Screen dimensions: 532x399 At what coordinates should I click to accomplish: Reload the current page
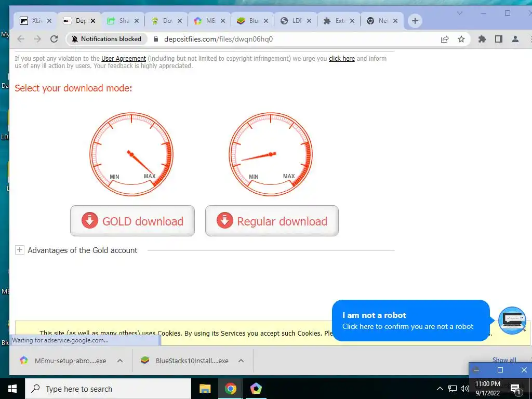point(54,39)
